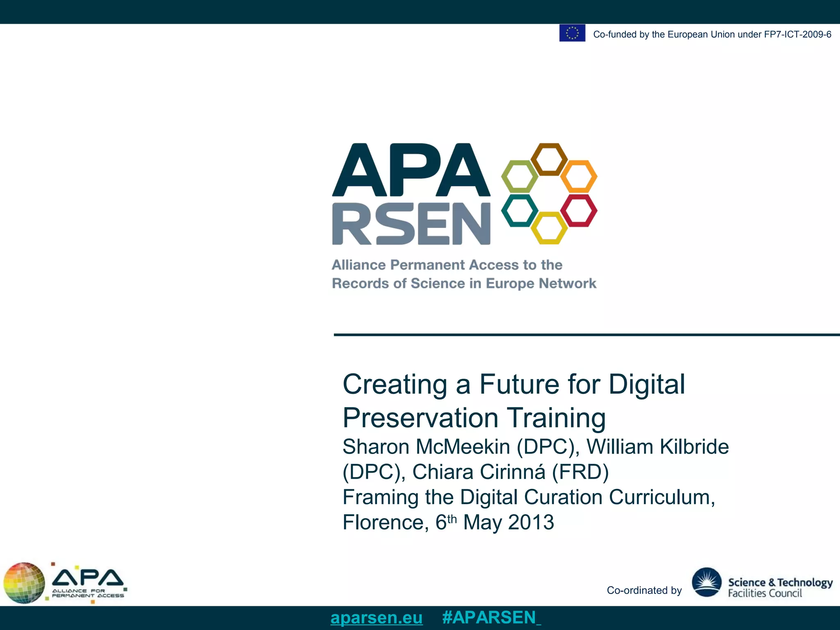The height and width of the screenshot is (630, 840).
Task: Select the title Creating a Future for Digital
Action: [514, 384]
